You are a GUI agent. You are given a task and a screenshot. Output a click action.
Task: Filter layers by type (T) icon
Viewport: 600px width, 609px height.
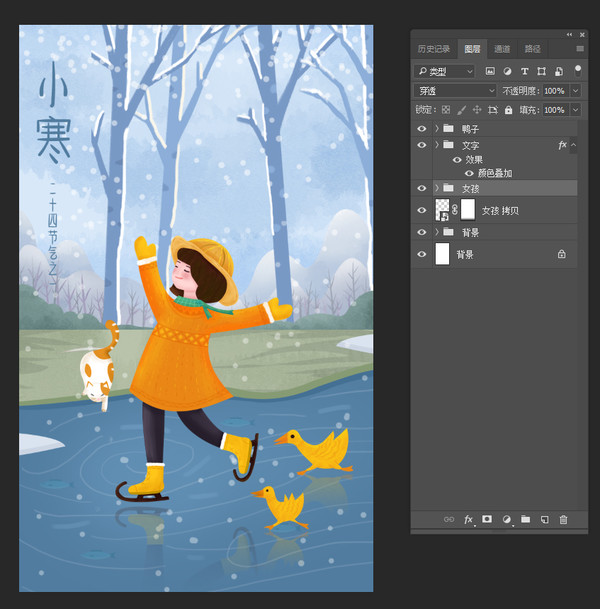click(x=524, y=71)
